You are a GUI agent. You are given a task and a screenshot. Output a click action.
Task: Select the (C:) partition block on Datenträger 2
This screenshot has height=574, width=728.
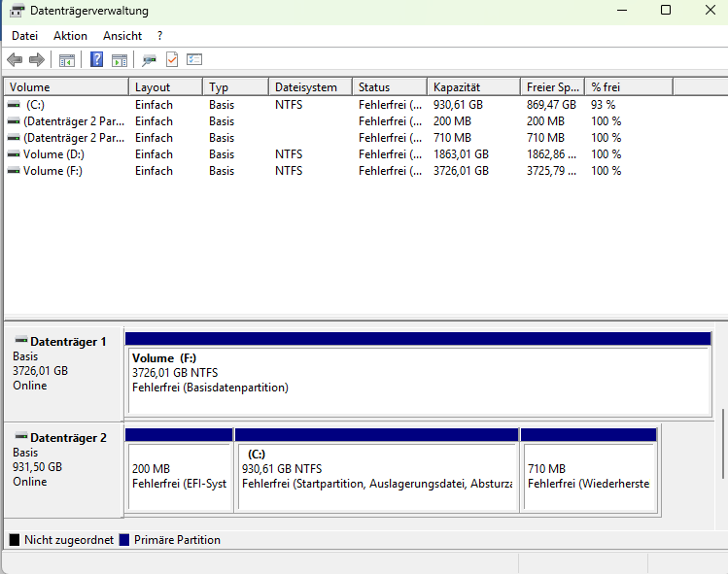click(x=377, y=470)
